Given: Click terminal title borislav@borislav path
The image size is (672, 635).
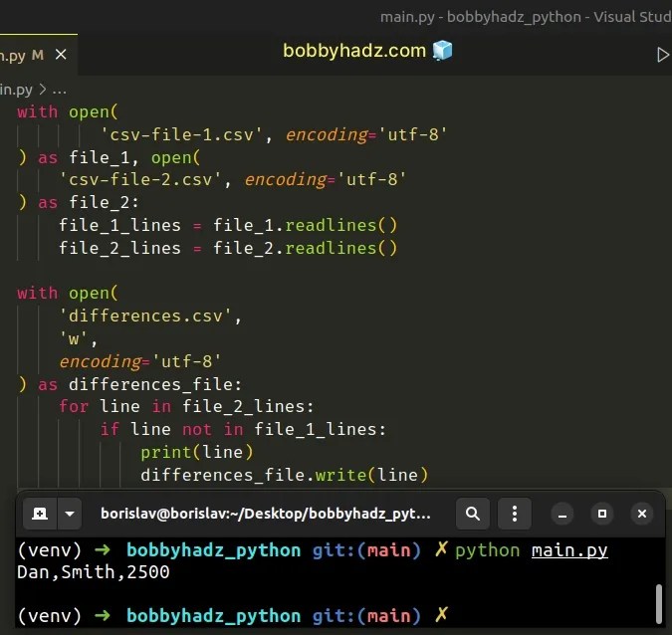Looking at the screenshot, I should click(x=265, y=514).
